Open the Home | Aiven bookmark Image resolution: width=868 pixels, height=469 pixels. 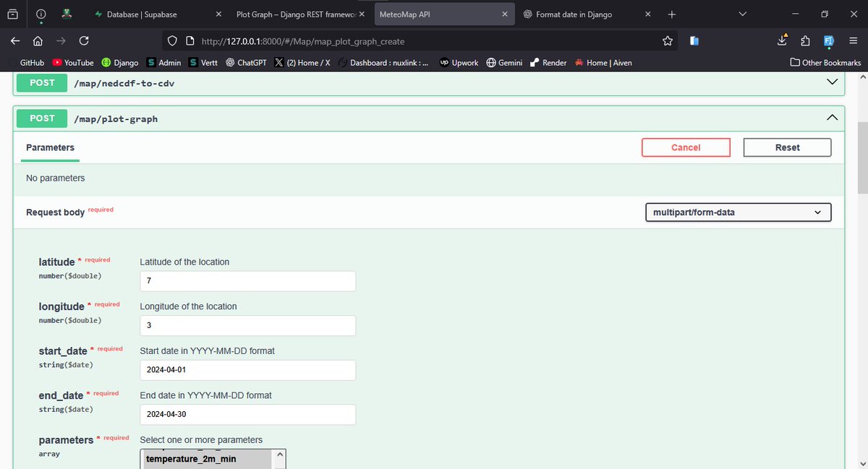coord(603,63)
